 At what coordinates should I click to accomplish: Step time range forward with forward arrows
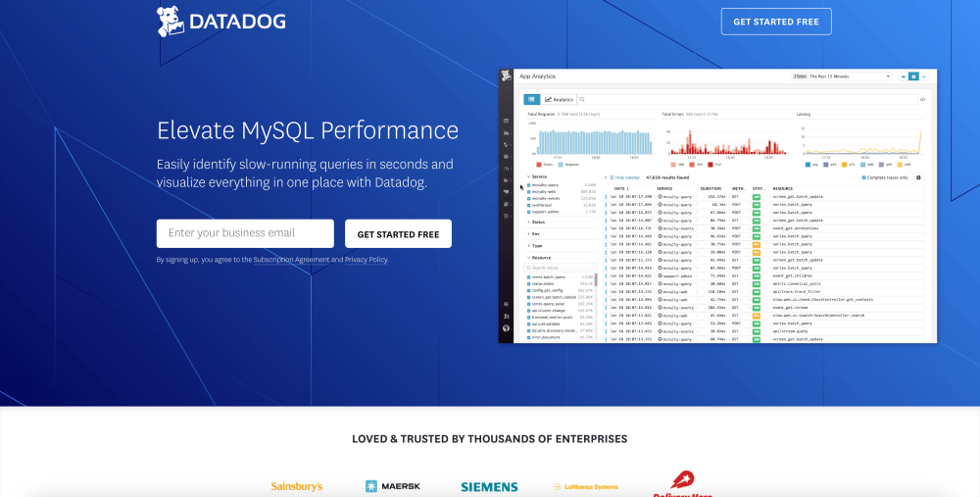pyautogui.click(x=924, y=76)
